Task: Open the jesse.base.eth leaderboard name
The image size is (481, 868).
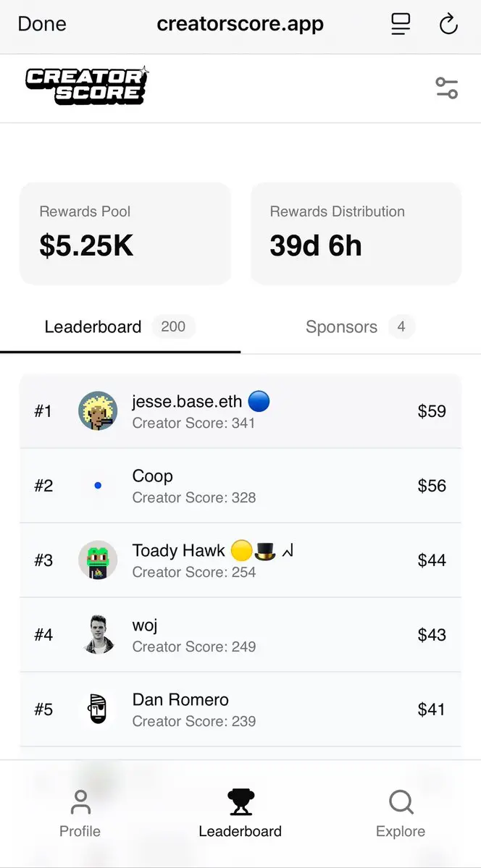Action: [187, 401]
